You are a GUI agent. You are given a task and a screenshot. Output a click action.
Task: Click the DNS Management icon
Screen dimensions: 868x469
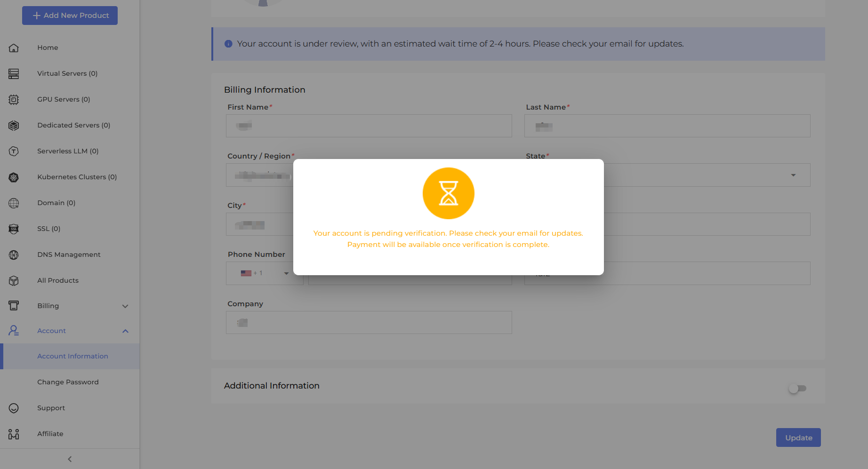click(14, 255)
